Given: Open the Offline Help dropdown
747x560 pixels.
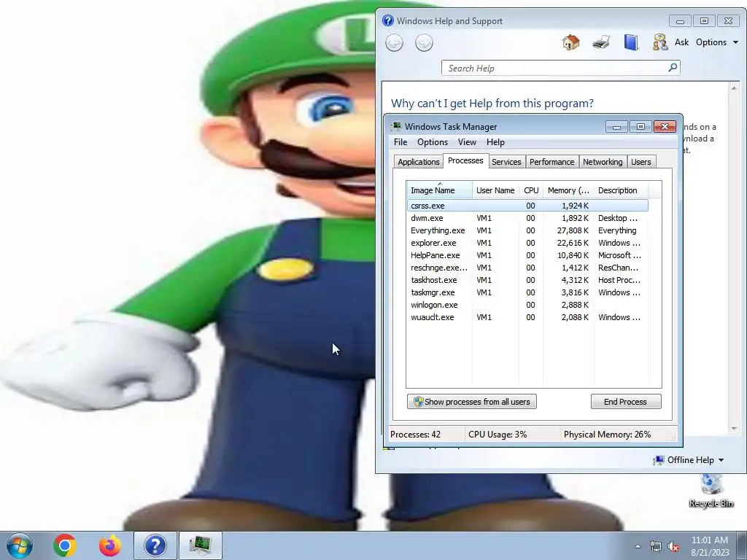Looking at the screenshot, I should coord(689,460).
